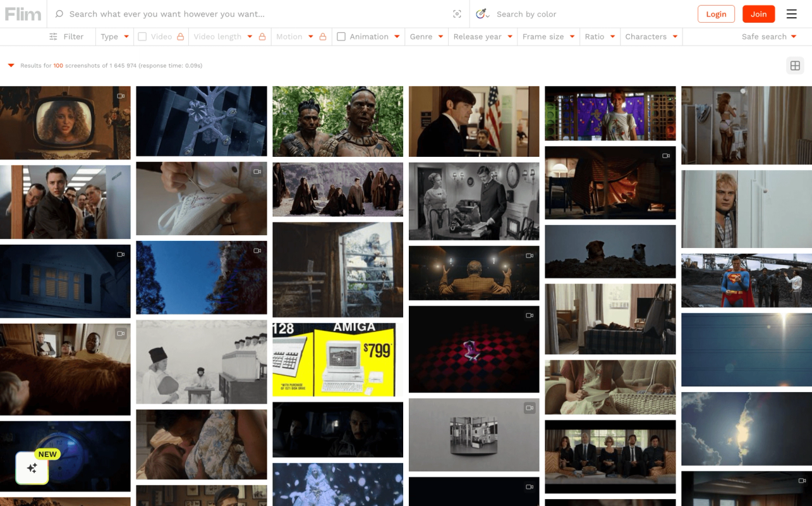Expand the Motion dropdown
This screenshot has width=812, height=506.
(x=294, y=37)
